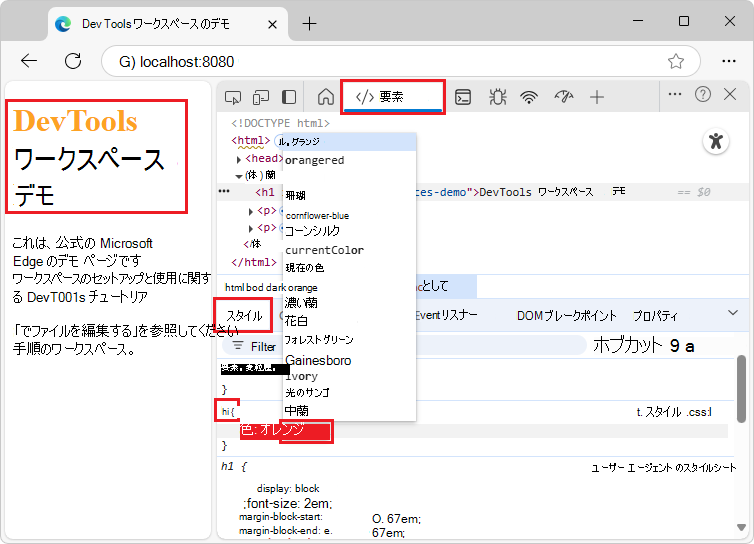Open the プロパティ tab
The height and width of the screenshot is (544, 754).
pos(655,316)
